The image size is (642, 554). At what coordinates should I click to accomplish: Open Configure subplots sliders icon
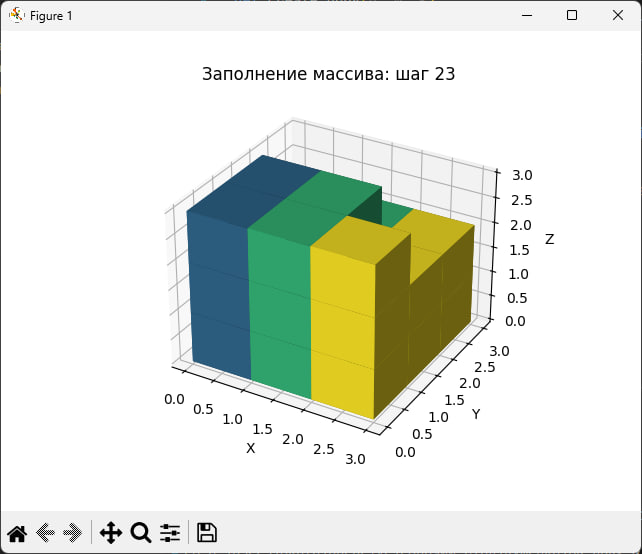click(170, 533)
